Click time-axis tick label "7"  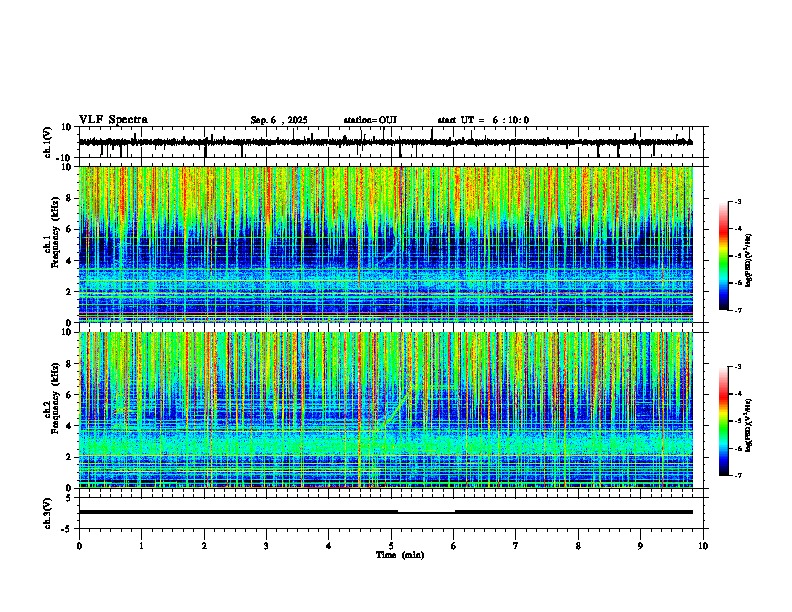tap(516, 546)
